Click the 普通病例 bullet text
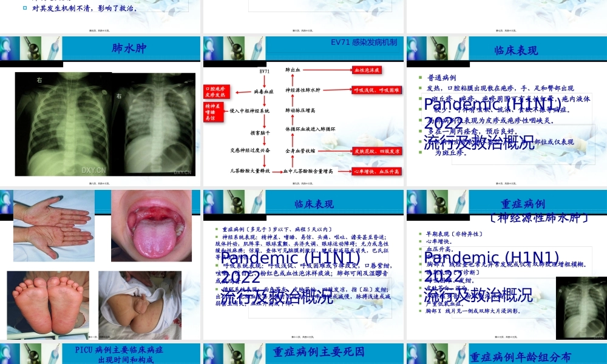607x364 pixels. [442, 78]
